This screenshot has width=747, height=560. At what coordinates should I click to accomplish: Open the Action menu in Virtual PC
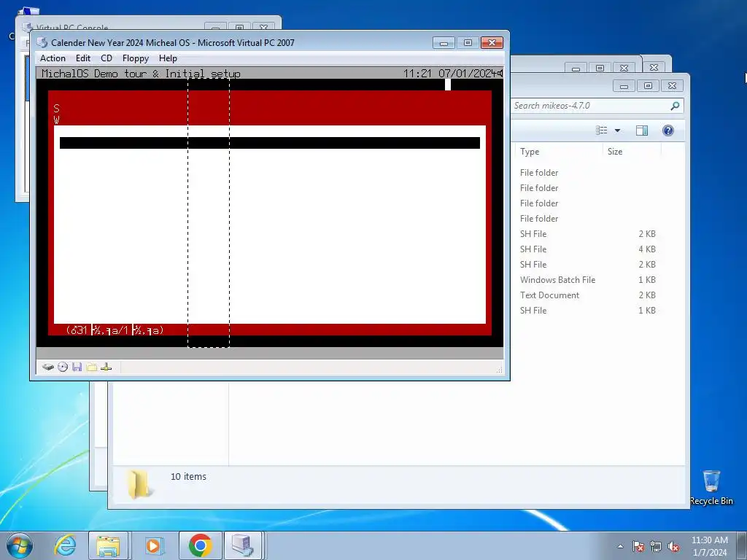pos(53,58)
